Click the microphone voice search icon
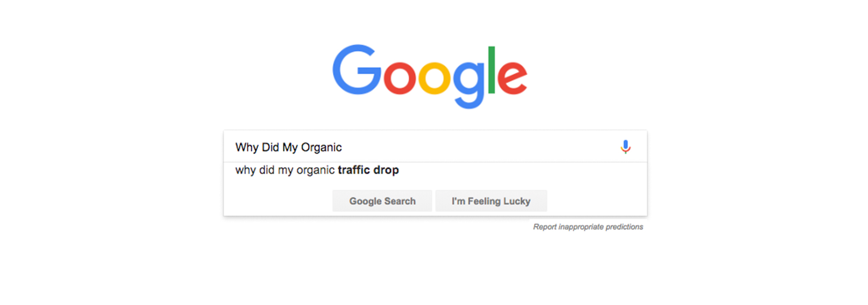The width and height of the screenshot is (868, 305). pos(625,147)
